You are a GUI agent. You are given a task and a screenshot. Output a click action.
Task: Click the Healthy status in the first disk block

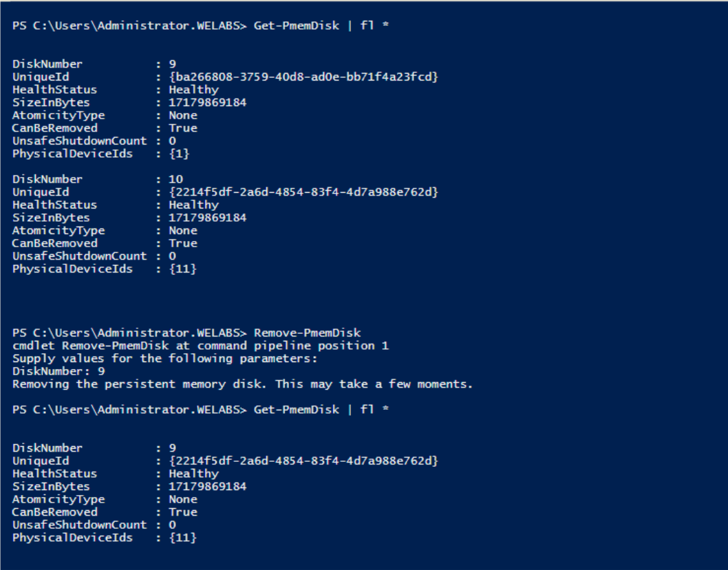pos(193,89)
